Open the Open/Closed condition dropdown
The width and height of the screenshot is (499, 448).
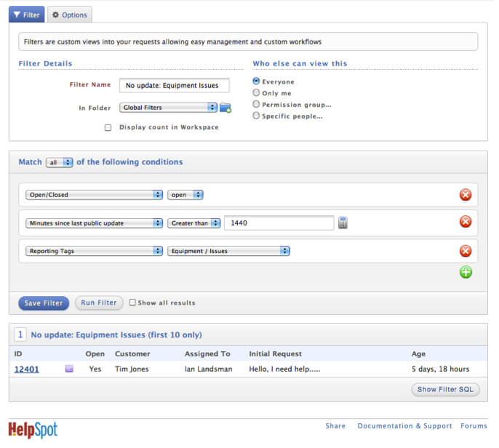tap(95, 195)
